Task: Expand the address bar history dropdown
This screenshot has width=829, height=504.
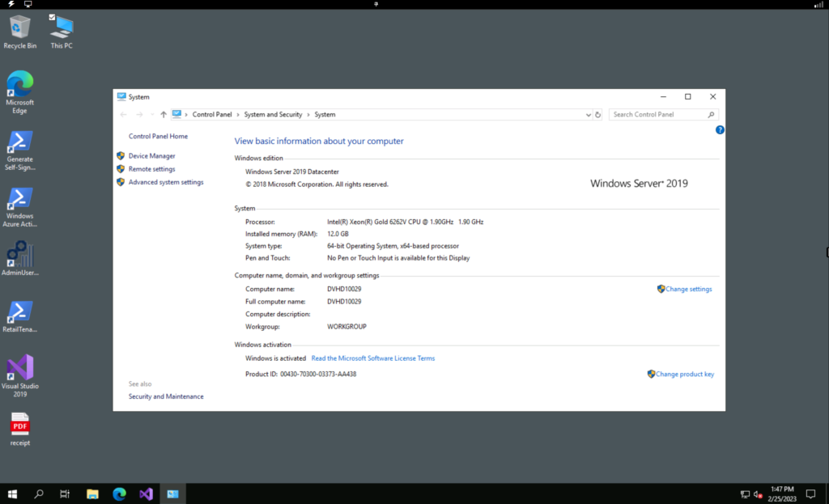Action: tap(588, 115)
